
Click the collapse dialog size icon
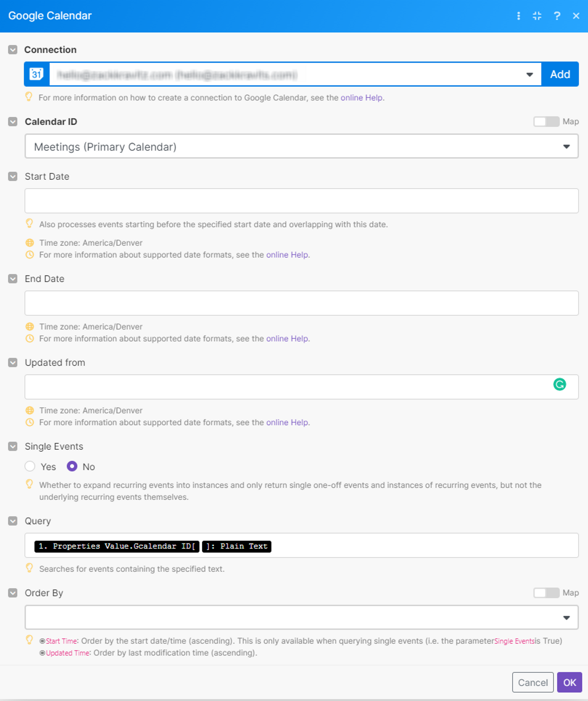537,16
